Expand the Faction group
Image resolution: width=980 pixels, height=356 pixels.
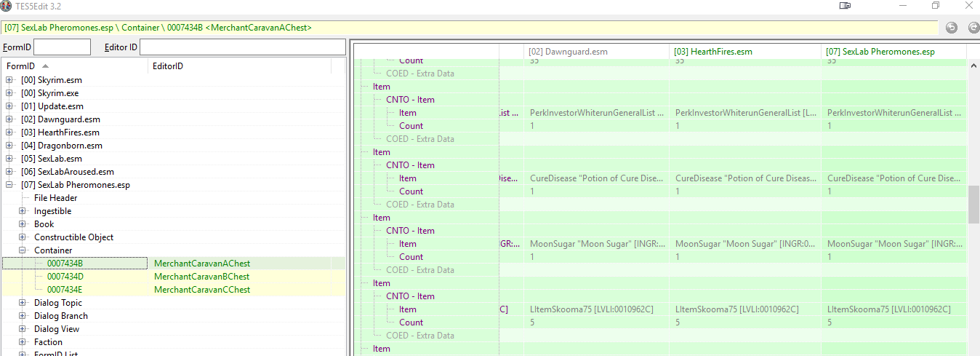pos(23,342)
